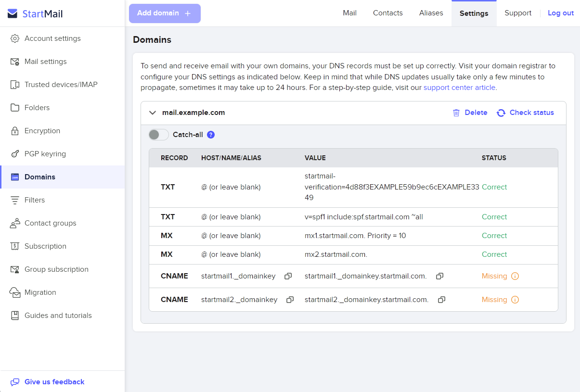The image size is (580, 392).
Task: Click the Contact groups people icon
Action: [15, 223]
